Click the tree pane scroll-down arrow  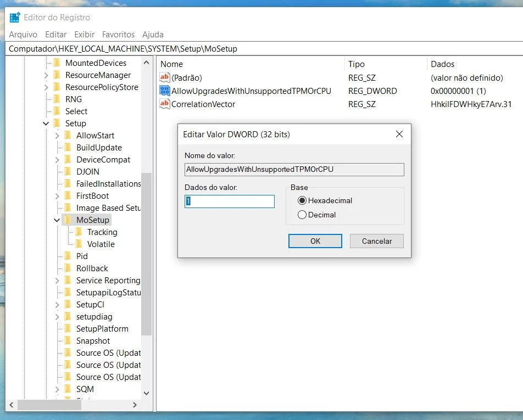click(147, 393)
